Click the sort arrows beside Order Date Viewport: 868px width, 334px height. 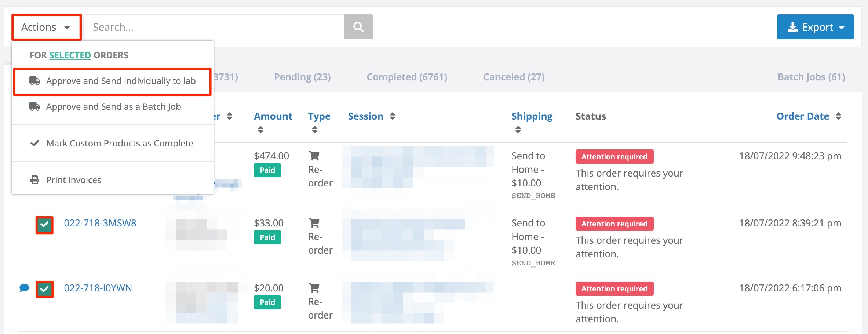[x=838, y=116]
